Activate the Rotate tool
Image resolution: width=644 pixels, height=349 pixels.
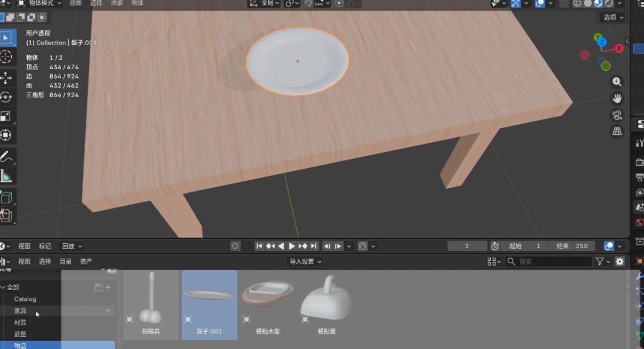coord(6,97)
